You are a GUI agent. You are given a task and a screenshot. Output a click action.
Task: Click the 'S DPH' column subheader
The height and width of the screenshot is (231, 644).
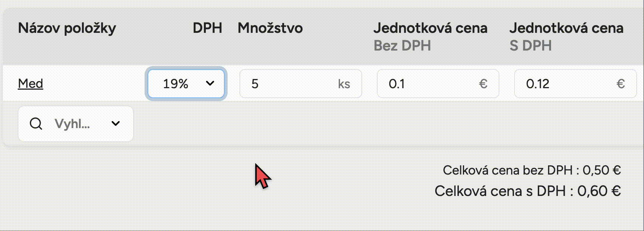point(530,46)
